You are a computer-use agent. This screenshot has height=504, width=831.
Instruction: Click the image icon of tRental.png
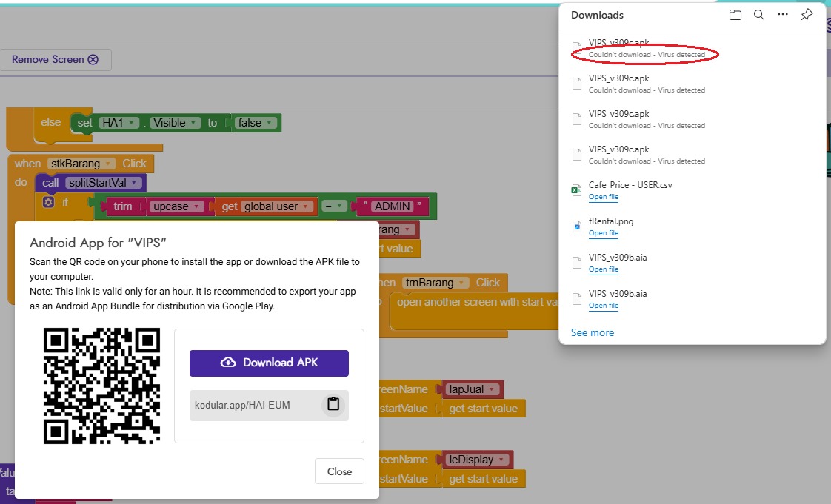click(577, 226)
